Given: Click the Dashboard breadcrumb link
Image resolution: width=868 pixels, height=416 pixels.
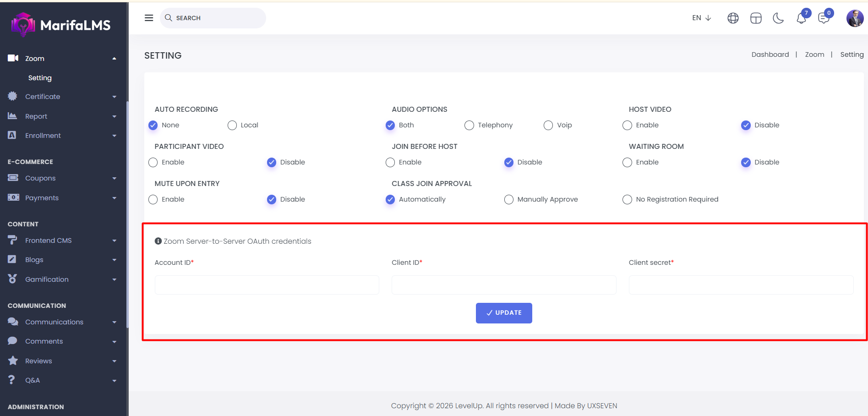Looking at the screenshot, I should point(770,55).
